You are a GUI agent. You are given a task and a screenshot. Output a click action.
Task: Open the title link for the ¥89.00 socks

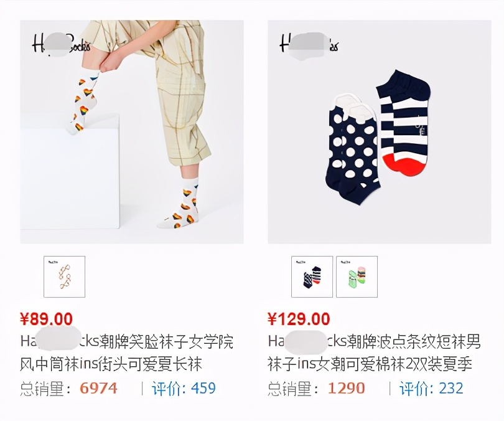point(127,353)
